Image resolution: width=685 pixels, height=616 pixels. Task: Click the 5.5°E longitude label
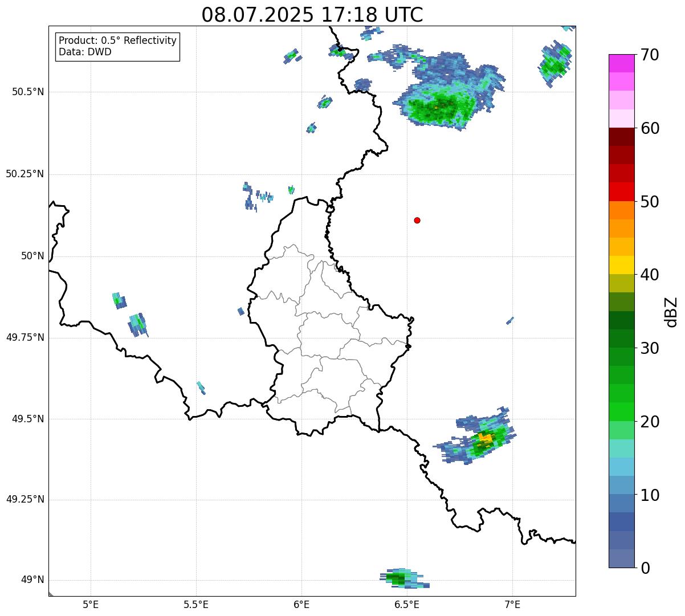pos(196,605)
